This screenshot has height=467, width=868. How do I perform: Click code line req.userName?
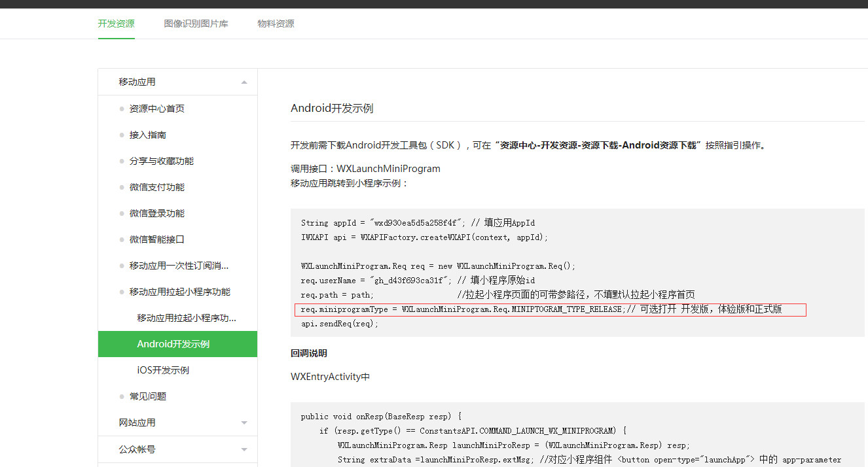click(418, 281)
